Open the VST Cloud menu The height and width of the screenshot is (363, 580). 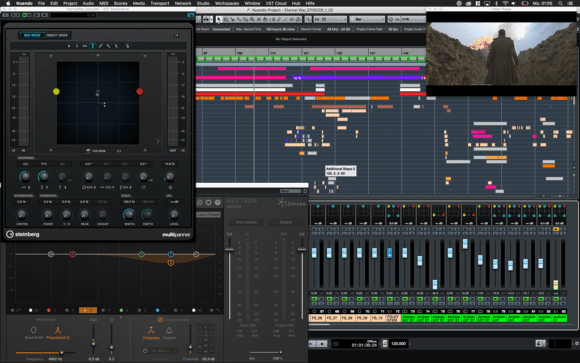coord(276,3)
